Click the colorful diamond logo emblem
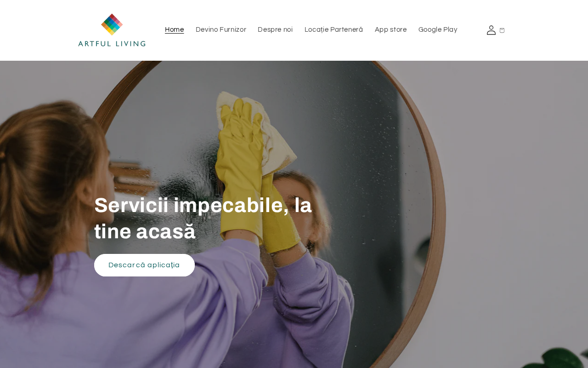The width and height of the screenshot is (588, 368). click(x=112, y=24)
